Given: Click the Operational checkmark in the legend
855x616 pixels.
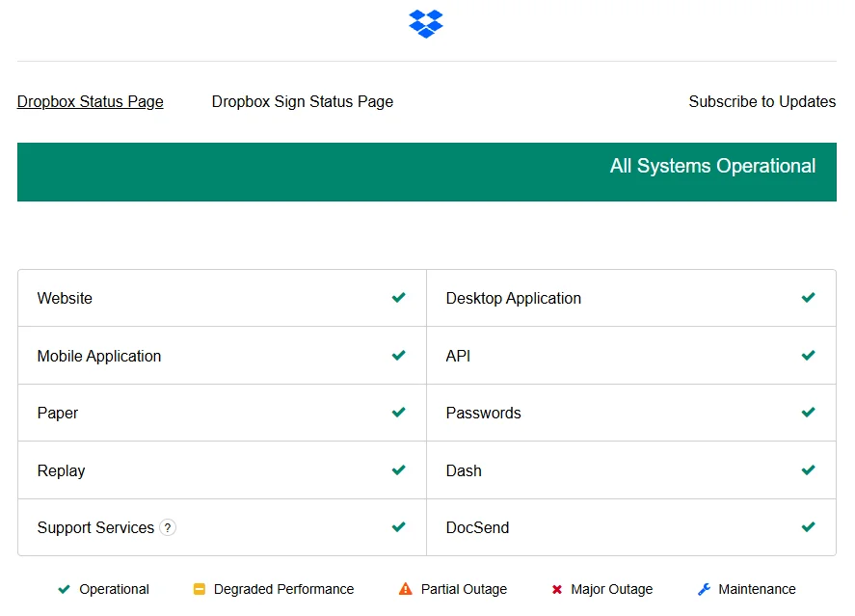Looking at the screenshot, I should (x=65, y=588).
